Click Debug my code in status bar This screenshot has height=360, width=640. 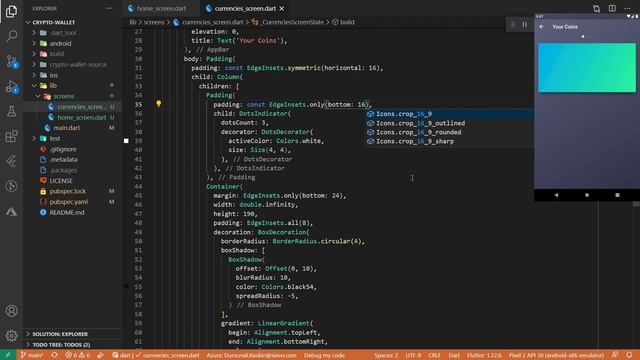pyautogui.click(x=324, y=355)
